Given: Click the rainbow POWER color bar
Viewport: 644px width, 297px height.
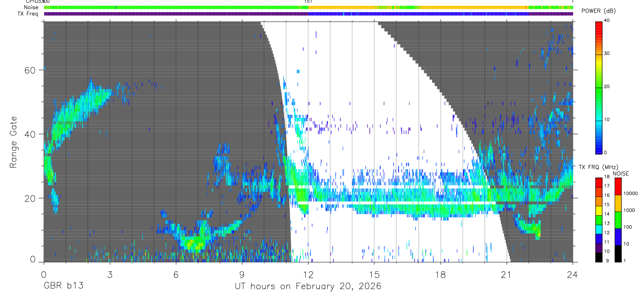Looking at the screenshot, I should pyautogui.click(x=598, y=87).
